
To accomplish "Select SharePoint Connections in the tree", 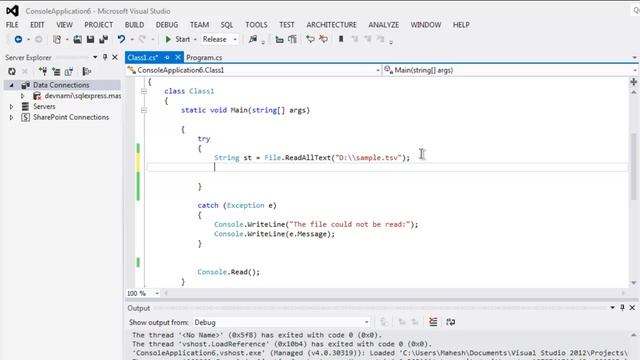I will click(x=71, y=117).
